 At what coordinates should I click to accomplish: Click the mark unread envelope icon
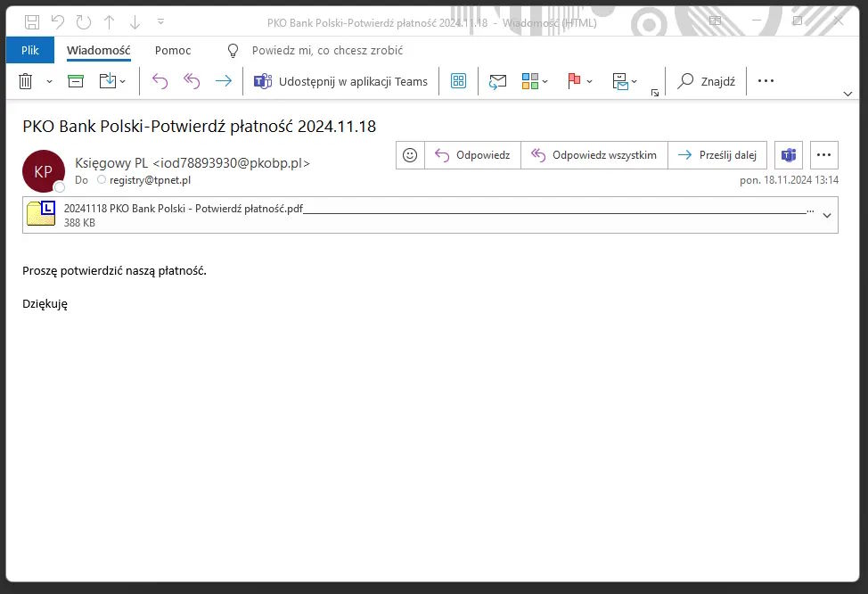tap(497, 81)
